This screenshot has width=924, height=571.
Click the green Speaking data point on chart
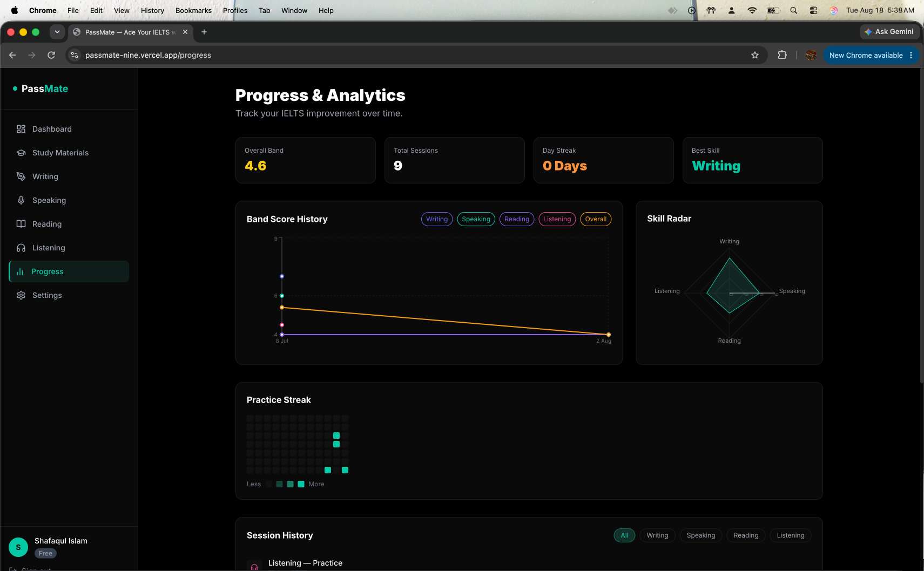point(282,296)
